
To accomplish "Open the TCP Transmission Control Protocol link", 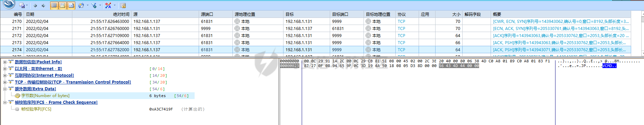I will (73, 82).
